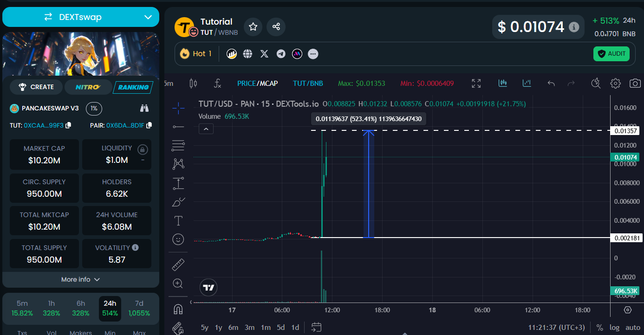Image resolution: width=644 pixels, height=335 pixels.
Task: Select the Text drawing tool
Action: (x=178, y=220)
